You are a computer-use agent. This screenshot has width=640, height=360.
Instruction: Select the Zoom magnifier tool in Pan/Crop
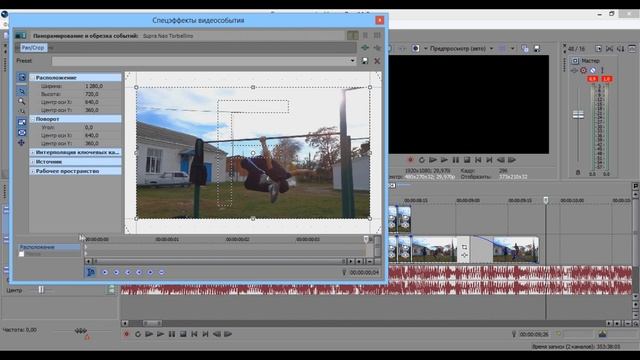tap(22, 101)
